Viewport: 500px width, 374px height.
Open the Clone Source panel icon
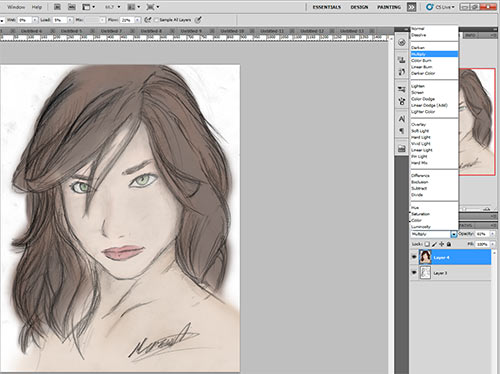coord(402,60)
